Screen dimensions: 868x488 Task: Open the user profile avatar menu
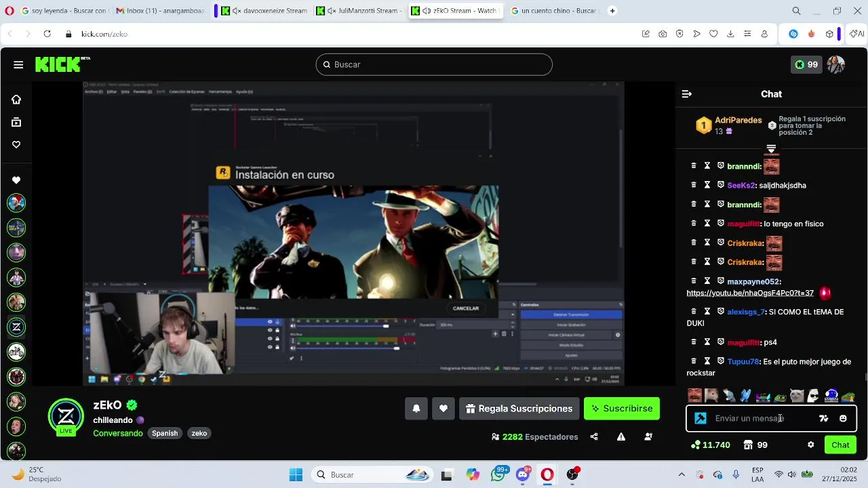pyautogui.click(x=836, y=64)
